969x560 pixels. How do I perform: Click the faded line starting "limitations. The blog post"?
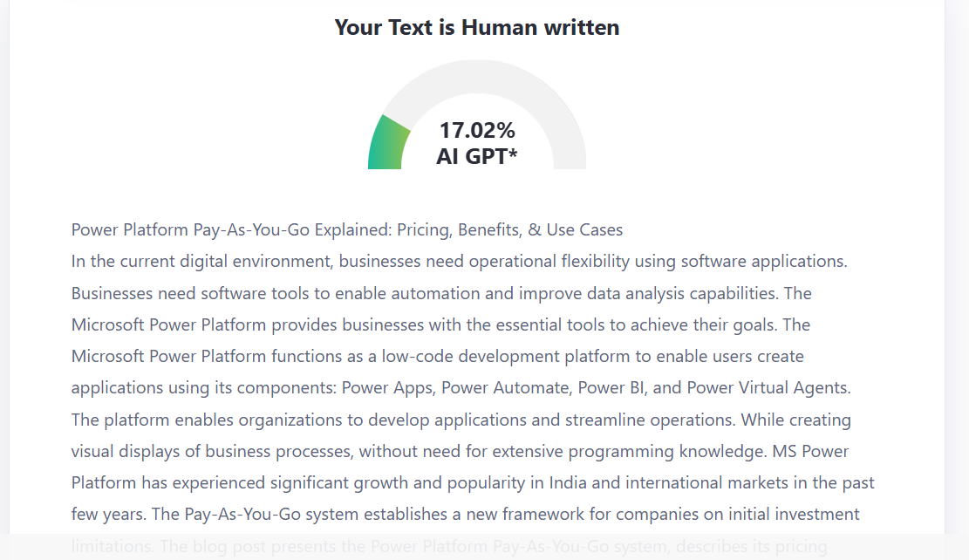pyautogui.click(x=448, y=546)
